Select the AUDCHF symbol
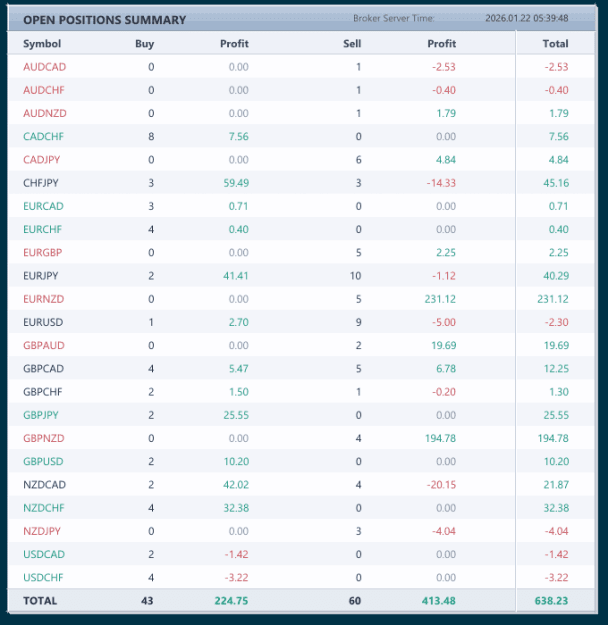The width and height of the screenshot is (608, 625). [x=43, y=90]
